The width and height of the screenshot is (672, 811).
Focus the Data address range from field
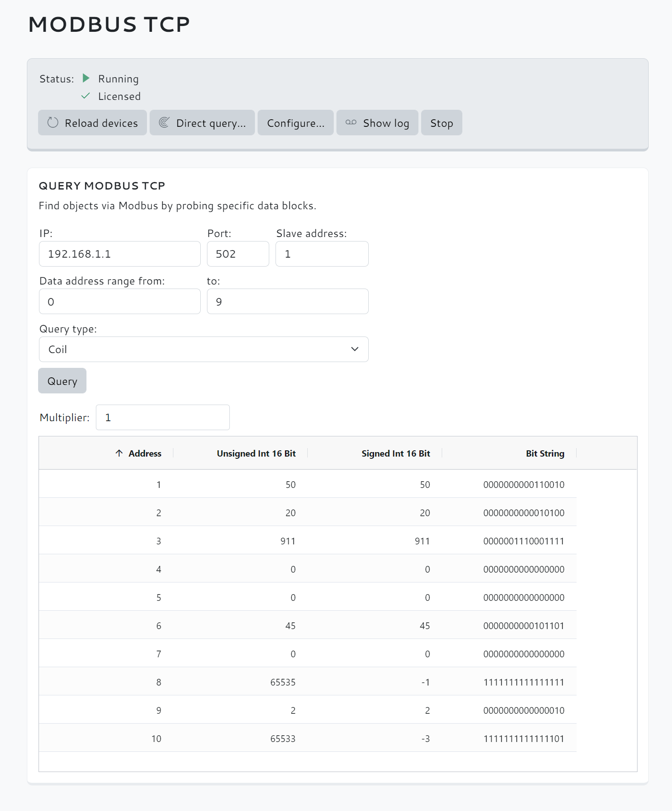120,302
